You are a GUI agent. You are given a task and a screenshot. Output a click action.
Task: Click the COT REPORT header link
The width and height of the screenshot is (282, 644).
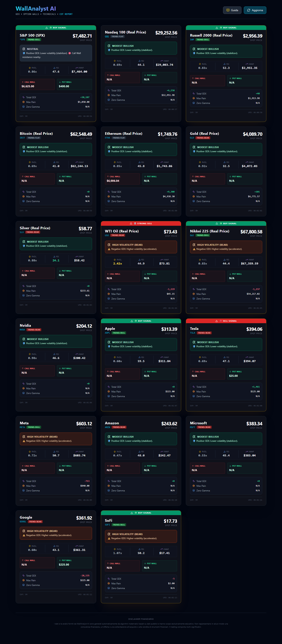66,14
